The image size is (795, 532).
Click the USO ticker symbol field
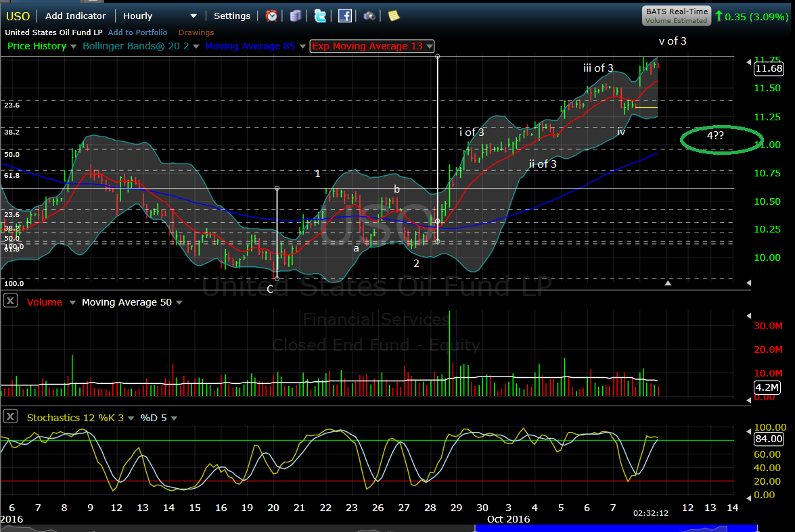click(x=18, y=16)
